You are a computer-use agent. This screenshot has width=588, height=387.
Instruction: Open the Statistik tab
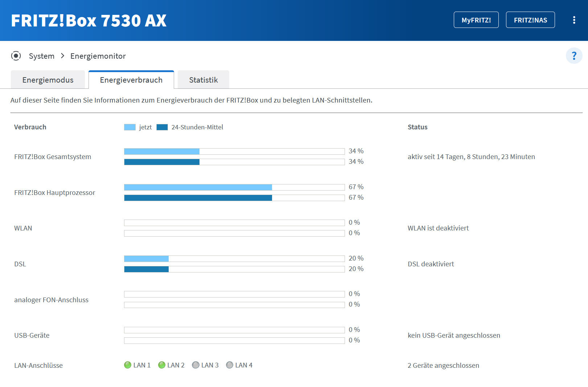point(203,80)
